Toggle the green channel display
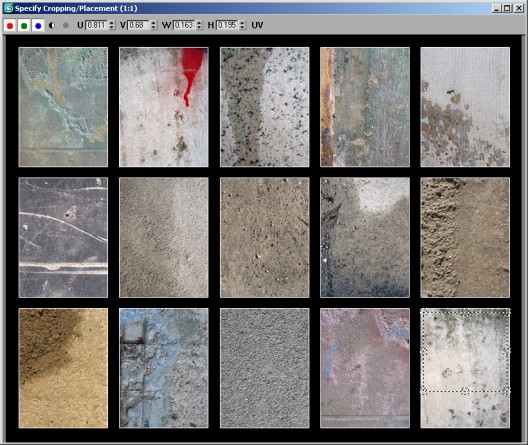The image size is (528, 445). point(24,26)
